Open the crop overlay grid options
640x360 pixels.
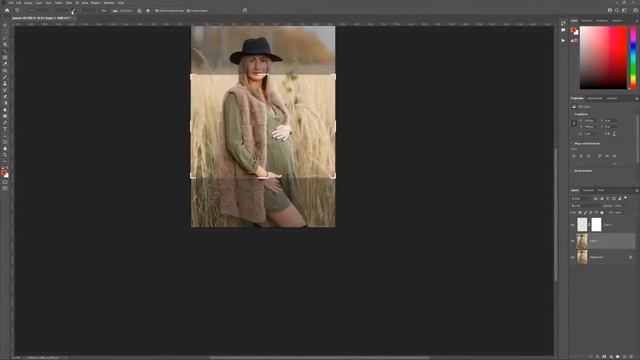pyautogui.click(x=140, y=11)
